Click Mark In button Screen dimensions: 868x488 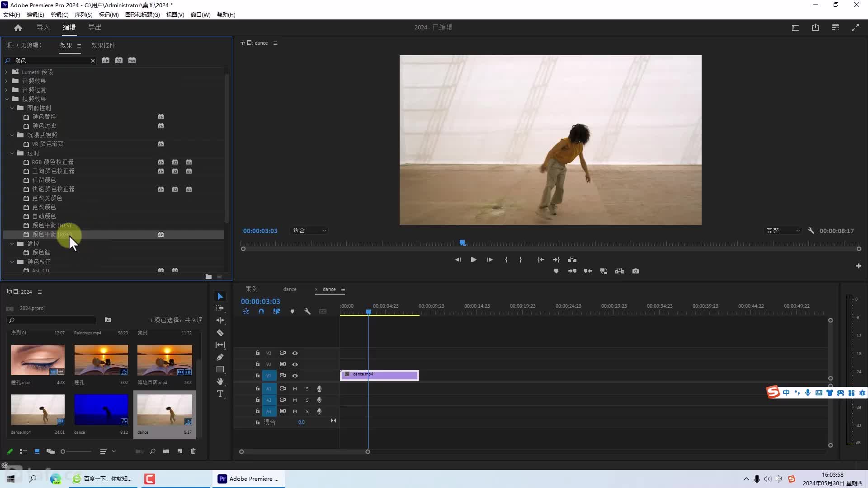506,259
